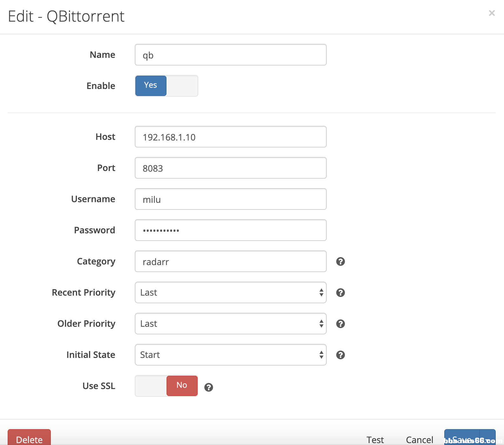Show help for Use SSL
This screenshot has width=504, height=445.
click(x=208, y=387)
